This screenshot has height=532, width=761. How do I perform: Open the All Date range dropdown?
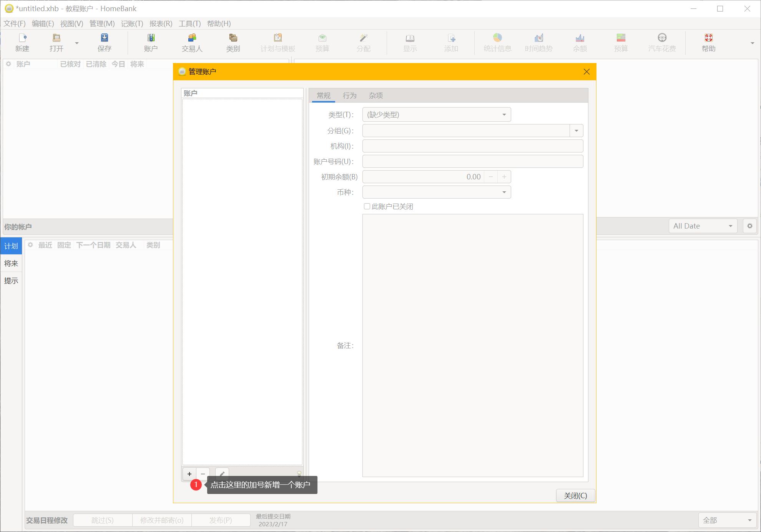click(703, 226)
